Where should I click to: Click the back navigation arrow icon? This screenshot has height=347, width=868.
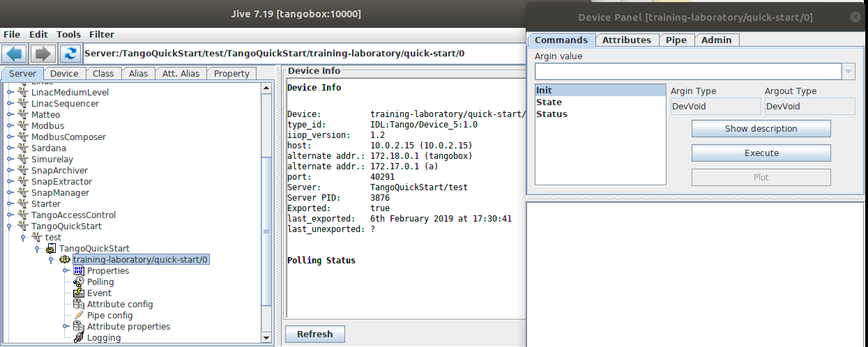[14, 54]
